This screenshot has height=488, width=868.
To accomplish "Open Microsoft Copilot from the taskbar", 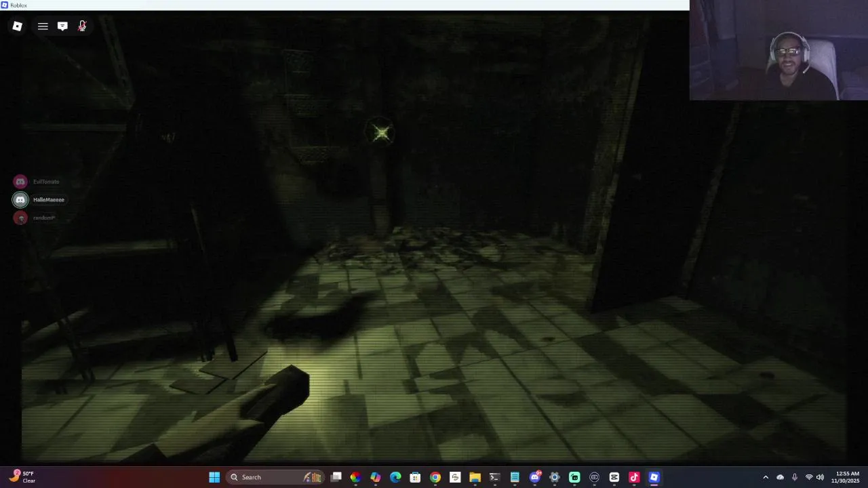I will click(375, 477).
